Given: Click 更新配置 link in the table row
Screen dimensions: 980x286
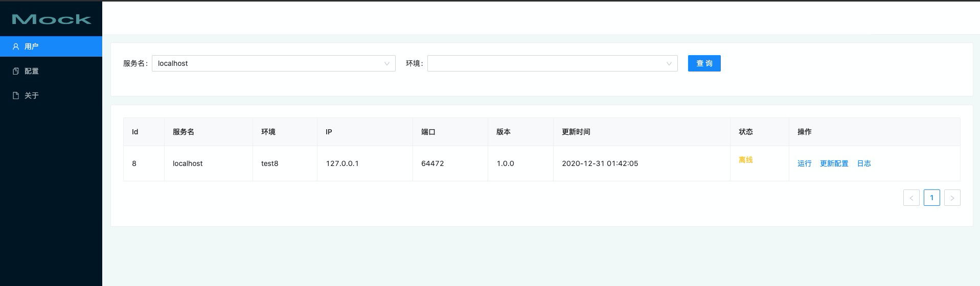Looking at the screenshot, I should [x=834, y=163].
